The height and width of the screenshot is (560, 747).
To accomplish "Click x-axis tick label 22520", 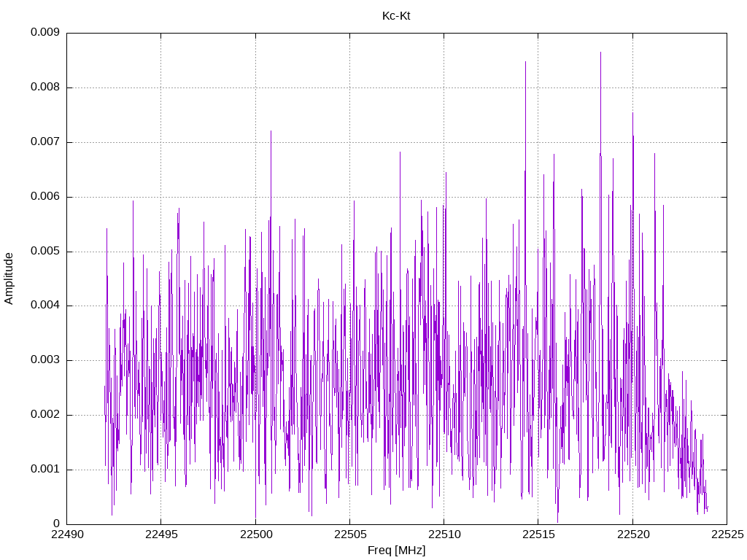I will pos(632,534).
